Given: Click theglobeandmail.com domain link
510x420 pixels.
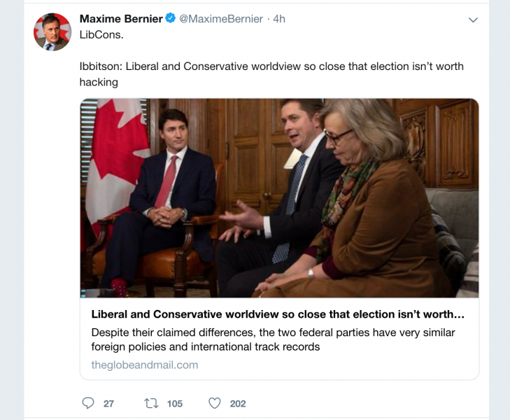Looking at the screenshot, I should point(144,365).
